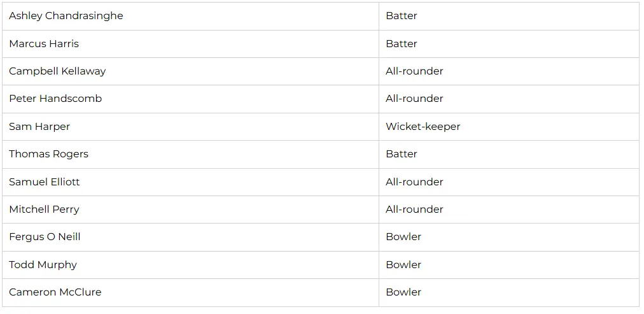Screen dimensions: 644x314
Task: Select Mitchell Perry in the player list
Action: (44, 210)
